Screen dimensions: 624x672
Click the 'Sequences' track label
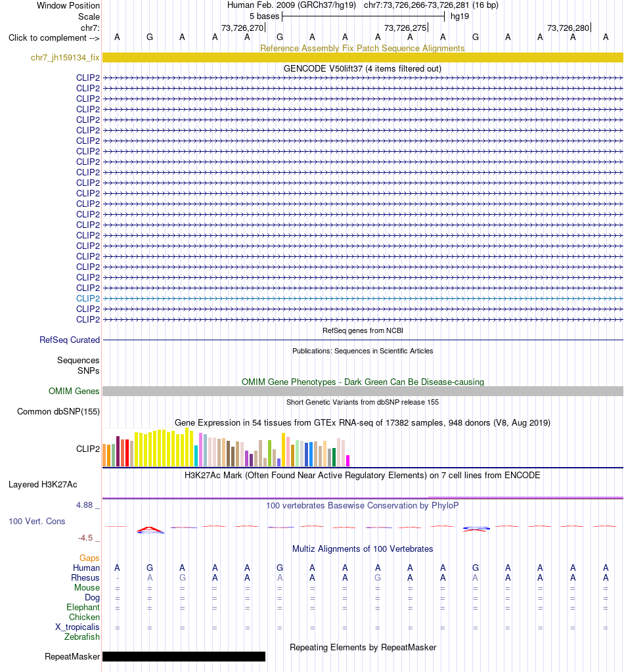click(x=78, y=361)
